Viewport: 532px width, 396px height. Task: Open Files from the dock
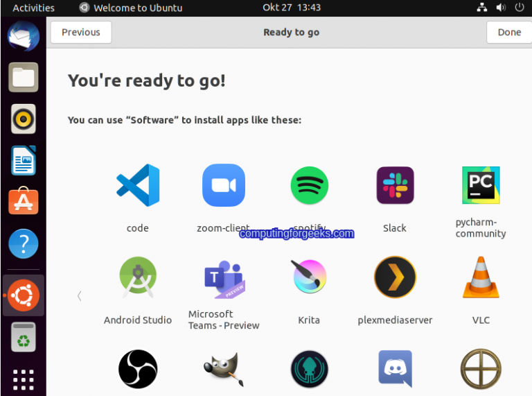[24, 78]
